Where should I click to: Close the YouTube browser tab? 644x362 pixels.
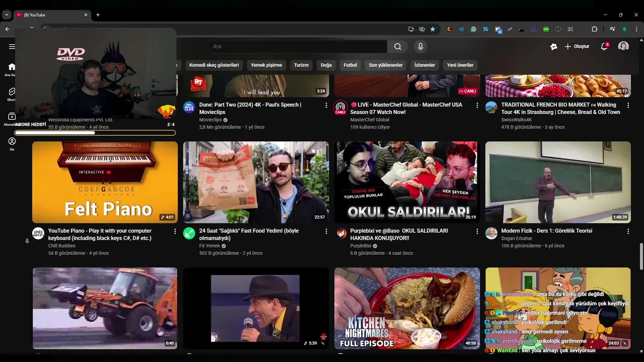click(86, 15)
